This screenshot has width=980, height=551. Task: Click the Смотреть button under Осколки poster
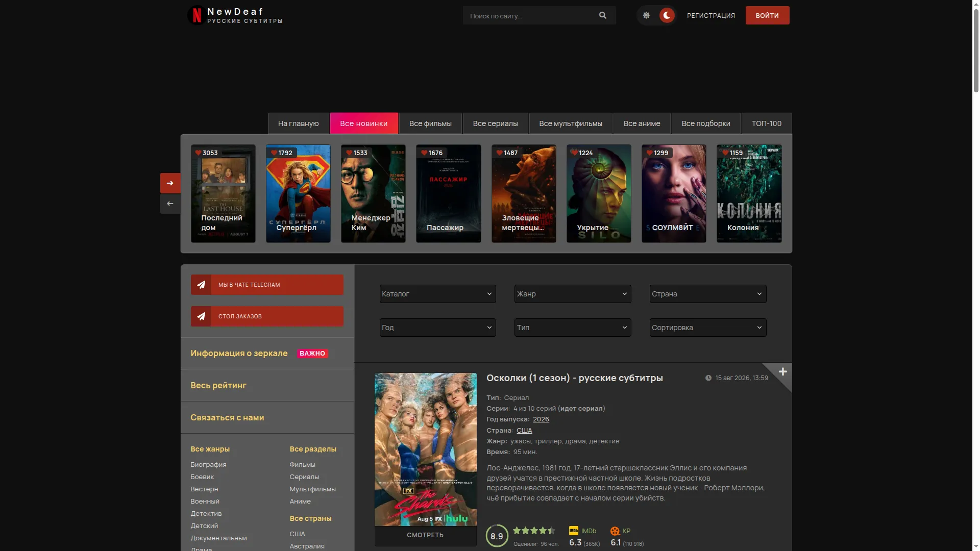(x=425, y=535)
